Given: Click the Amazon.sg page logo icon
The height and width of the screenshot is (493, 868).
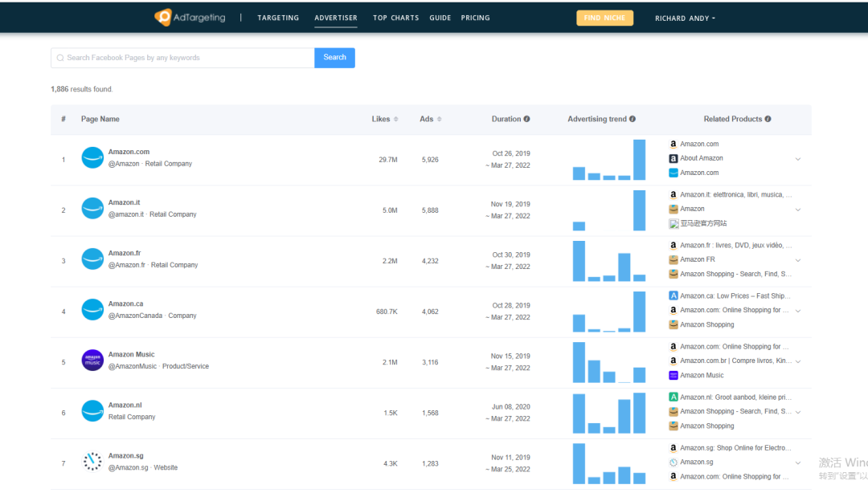Looking at the screenshot, I should [x=92, y=461].
